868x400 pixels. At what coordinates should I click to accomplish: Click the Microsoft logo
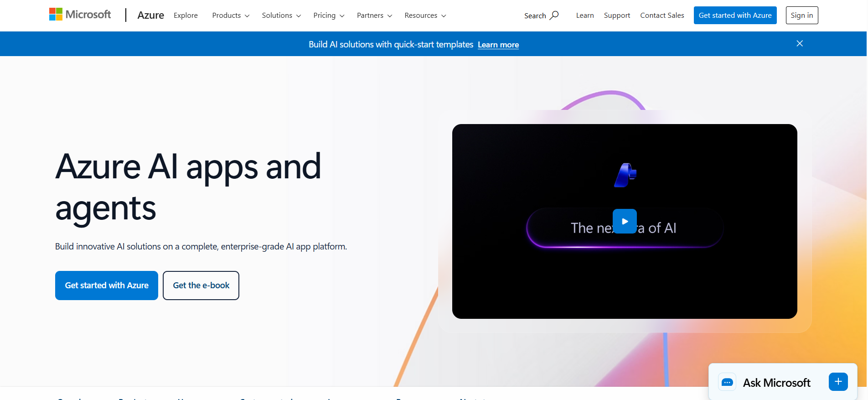coord(80,15)
